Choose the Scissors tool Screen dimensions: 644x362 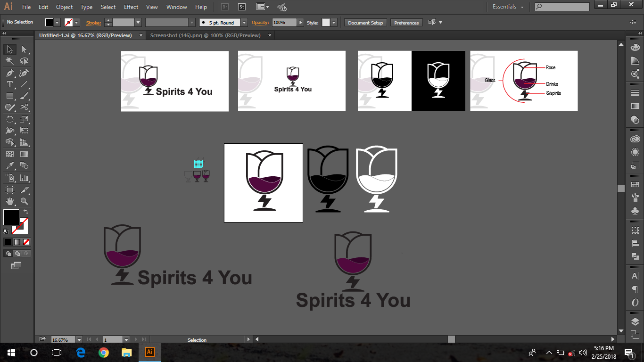point(24,107)
